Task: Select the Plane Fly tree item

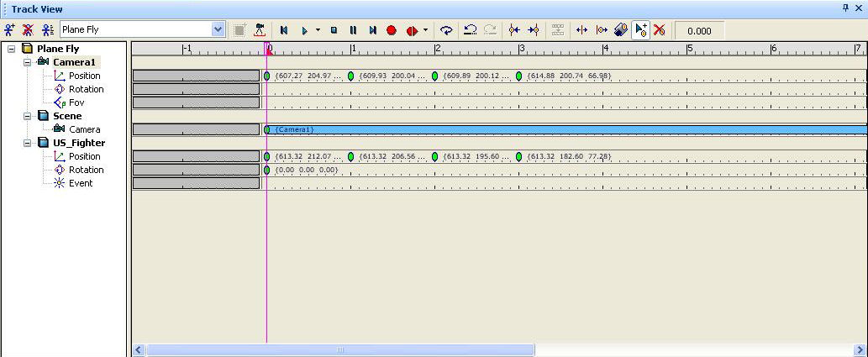Action: (58, 49)
